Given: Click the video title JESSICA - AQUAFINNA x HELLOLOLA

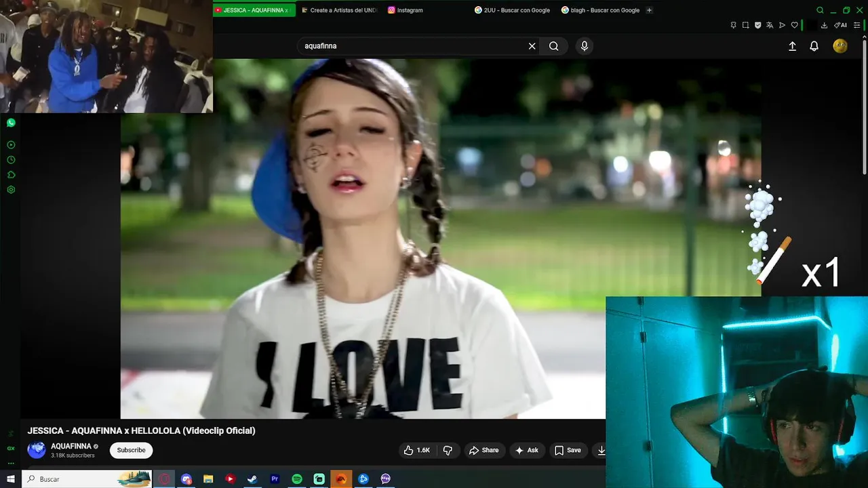Looking at the screenshot, I should 141,430.
